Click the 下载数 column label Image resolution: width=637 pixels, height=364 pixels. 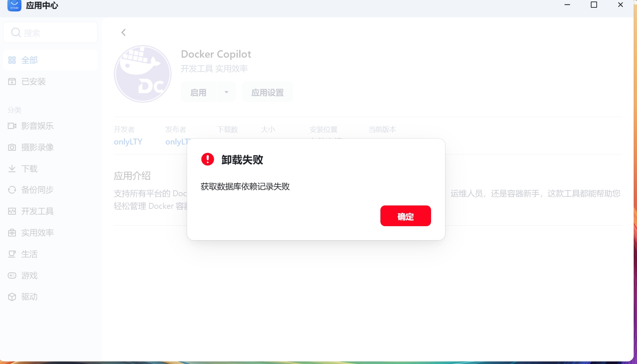pyautogui.click(x=227, y=129)
